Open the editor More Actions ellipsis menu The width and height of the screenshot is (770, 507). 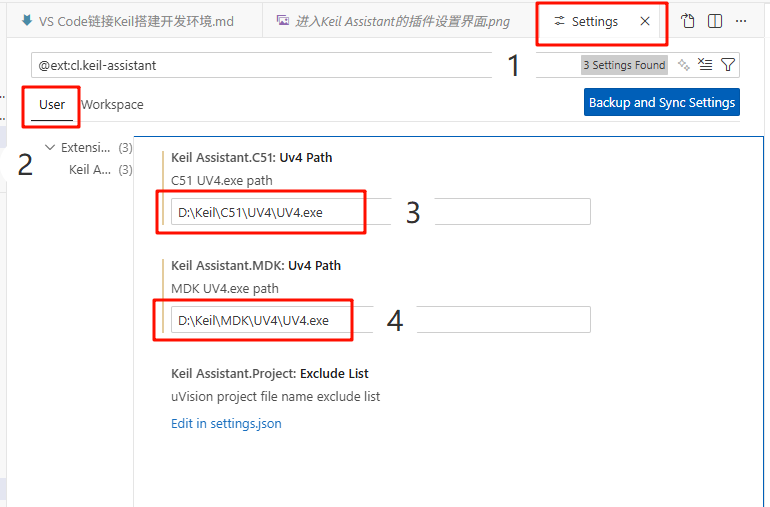(741, 21)
